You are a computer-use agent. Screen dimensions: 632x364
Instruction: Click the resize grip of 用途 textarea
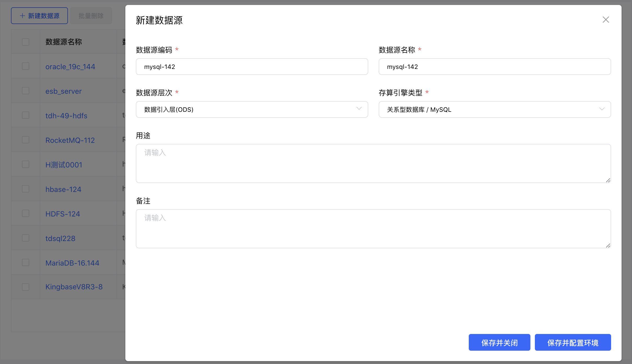[x=608, y=180]
